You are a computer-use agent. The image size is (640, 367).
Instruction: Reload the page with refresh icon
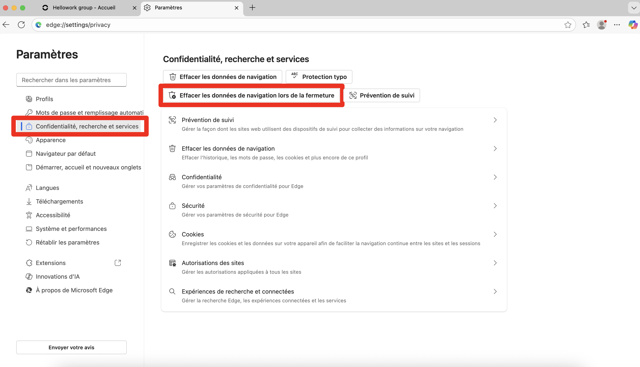coord(21,25)
